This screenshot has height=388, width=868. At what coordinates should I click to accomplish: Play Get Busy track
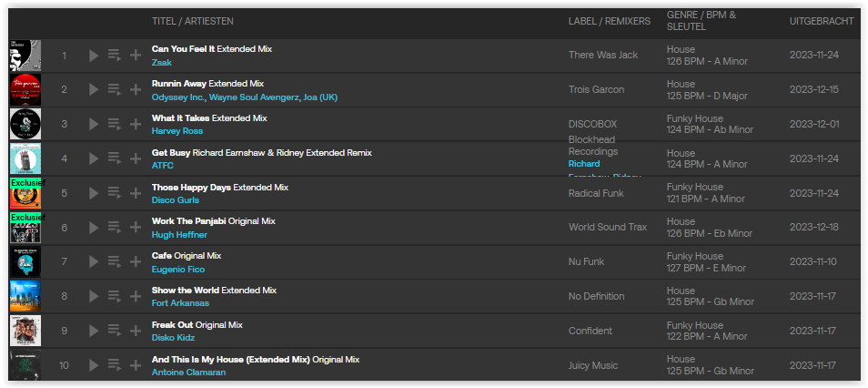[x=94, y=158]
